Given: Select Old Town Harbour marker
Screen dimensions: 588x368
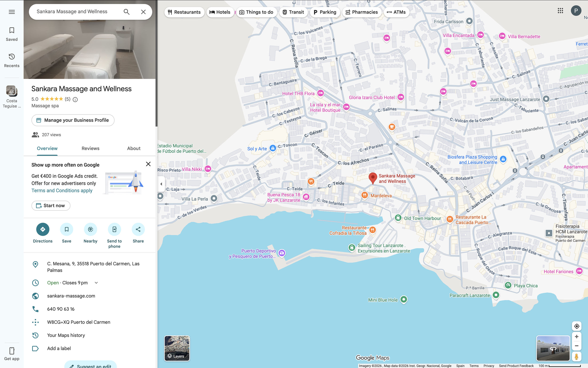Looking at the screenshot, I should (398, 218).
